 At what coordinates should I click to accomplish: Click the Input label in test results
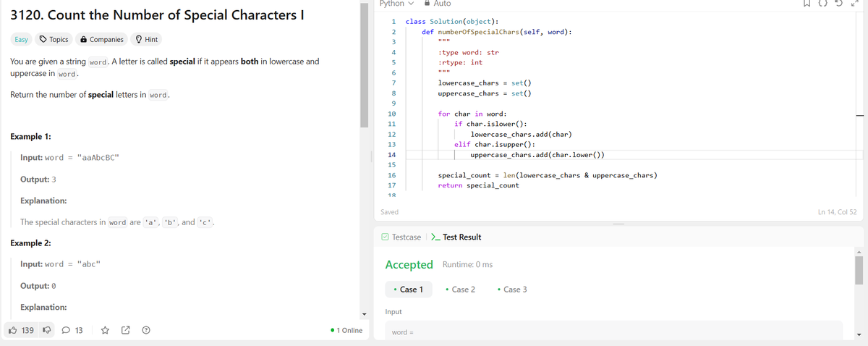click(x=393, y=312)
